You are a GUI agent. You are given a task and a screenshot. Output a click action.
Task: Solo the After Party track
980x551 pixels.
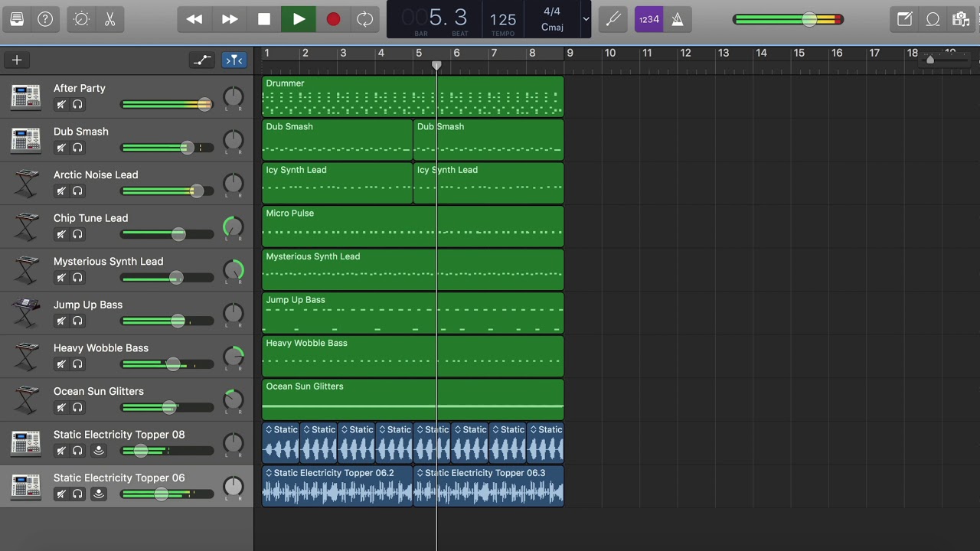pyautogui.click(x=77, y=104)
